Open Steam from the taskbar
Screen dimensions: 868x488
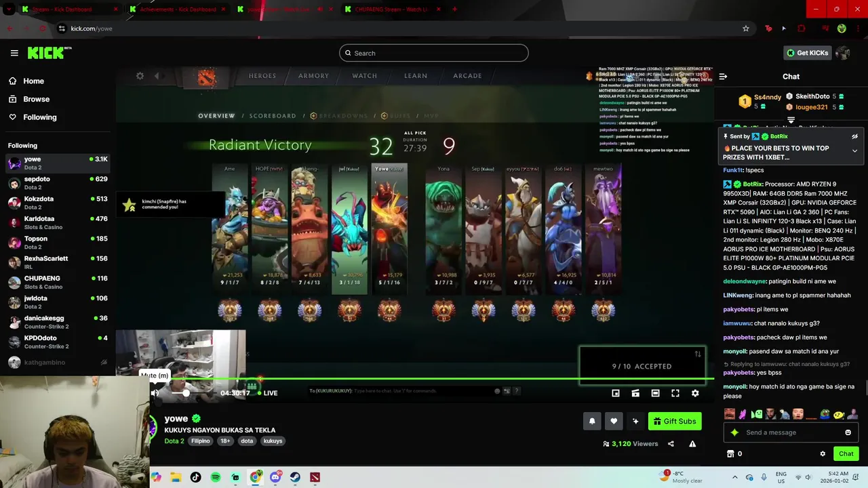[x=295, y=477]
